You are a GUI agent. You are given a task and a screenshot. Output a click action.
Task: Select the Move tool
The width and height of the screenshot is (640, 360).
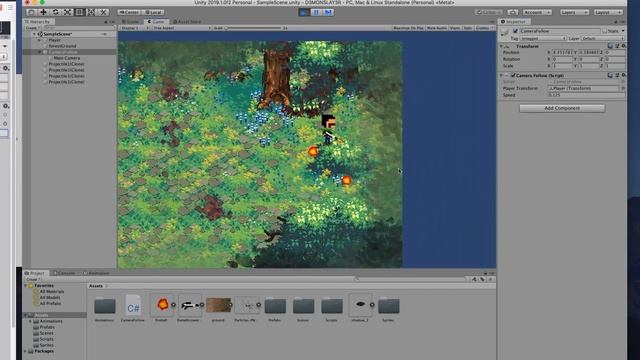(x=43, y=12)
